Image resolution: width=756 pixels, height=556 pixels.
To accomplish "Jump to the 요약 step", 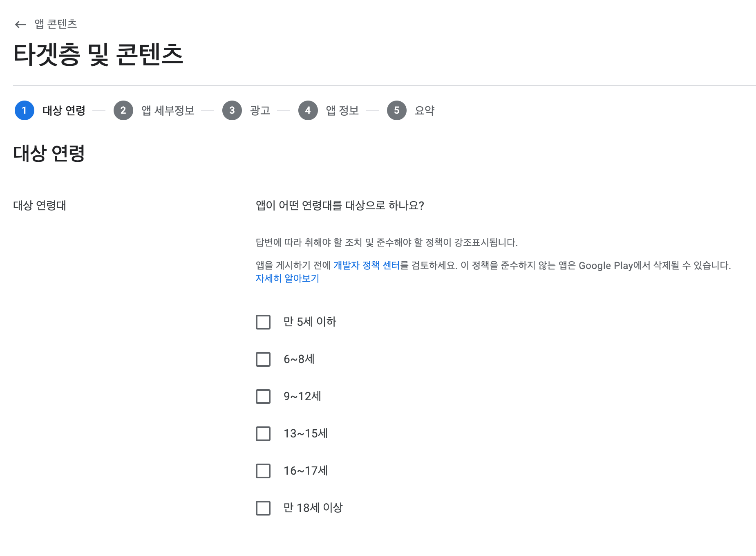I will tap(425, 110).
